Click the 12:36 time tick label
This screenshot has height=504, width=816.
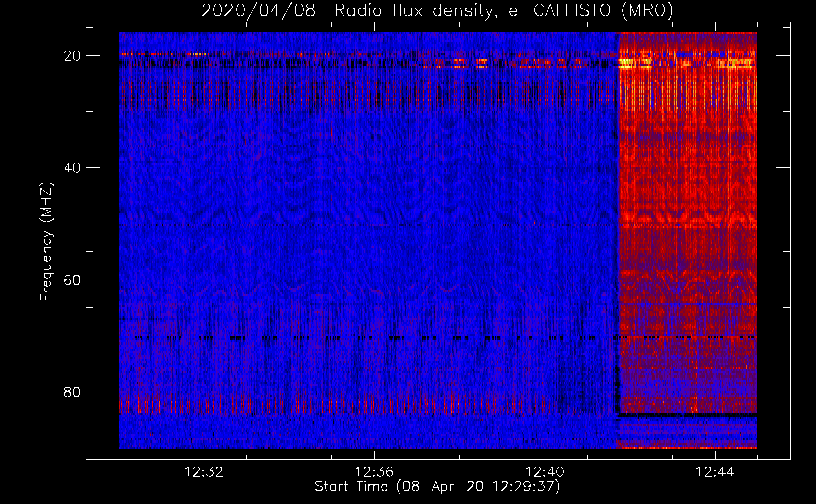pos(374,472)
